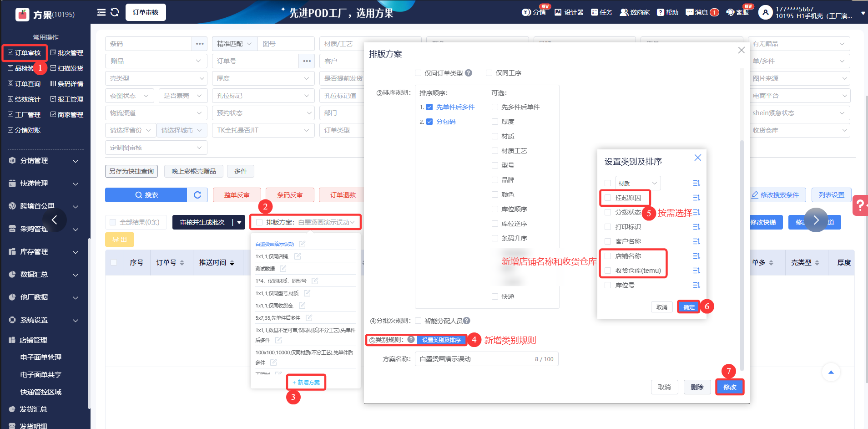868x429 pixels.
Task: Click 设置类别及排序 button
Action: pos(441,340)
